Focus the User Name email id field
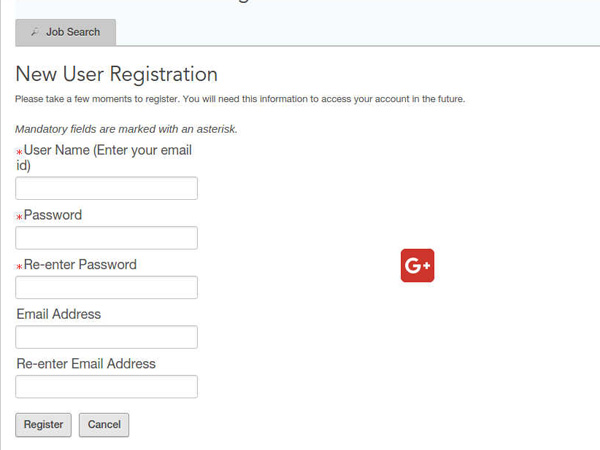 tap(106, 188)
